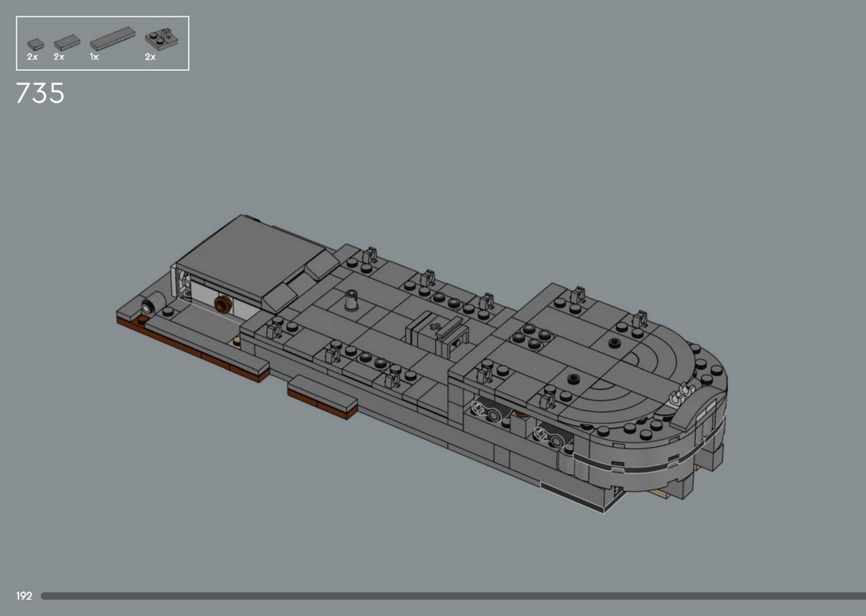Image resolution: width=866 pixels, height=616 pixels.
Task: Click the page progress bar at bottom
Action: (x=453, y=596)
